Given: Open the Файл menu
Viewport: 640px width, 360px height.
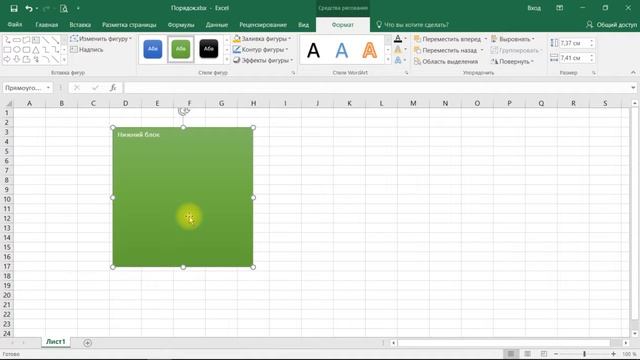Looking at the screenshot, I should pos(15,24).
